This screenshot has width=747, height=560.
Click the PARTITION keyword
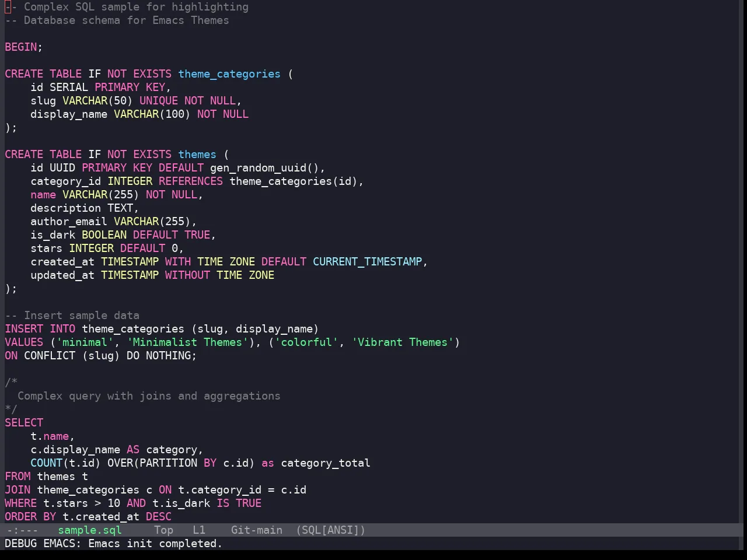[x=168, y=463]
